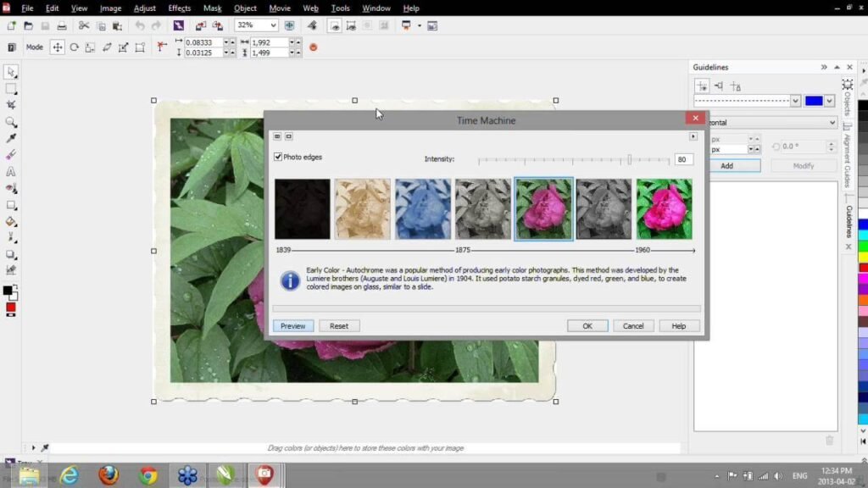Select the Position move mode icon
This screenshot has width=868, height=488.
click(57, 47)
